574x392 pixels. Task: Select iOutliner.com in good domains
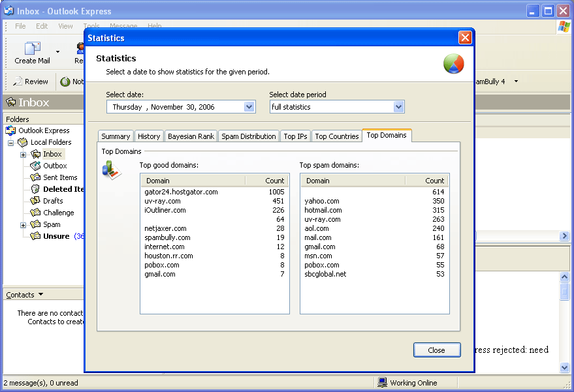pos(215,210)
